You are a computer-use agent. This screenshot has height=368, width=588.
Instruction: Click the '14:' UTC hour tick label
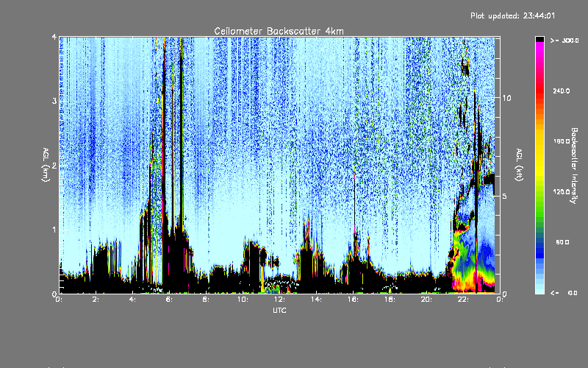pyautogui.click(x=316, y=300)
